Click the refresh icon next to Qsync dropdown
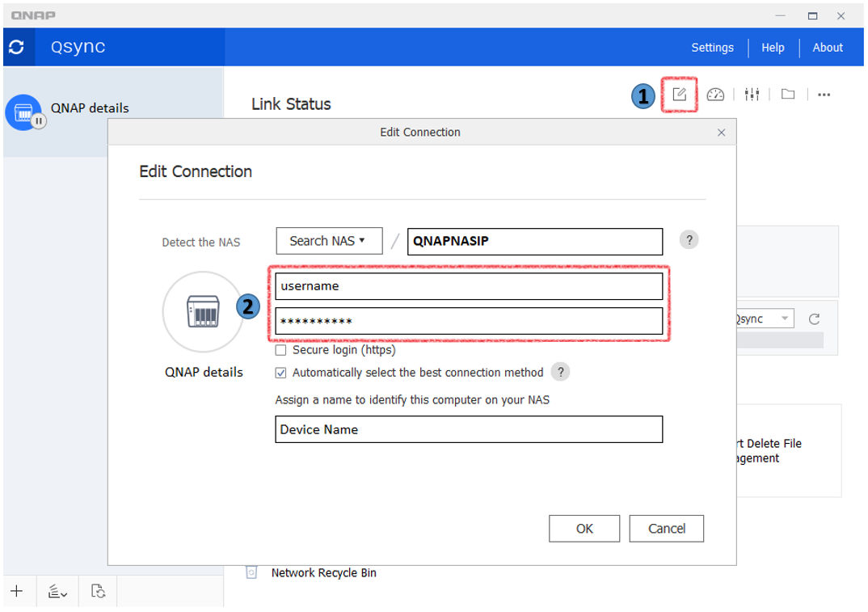This screenshot has width=868, height=612. tap(814, 319)
